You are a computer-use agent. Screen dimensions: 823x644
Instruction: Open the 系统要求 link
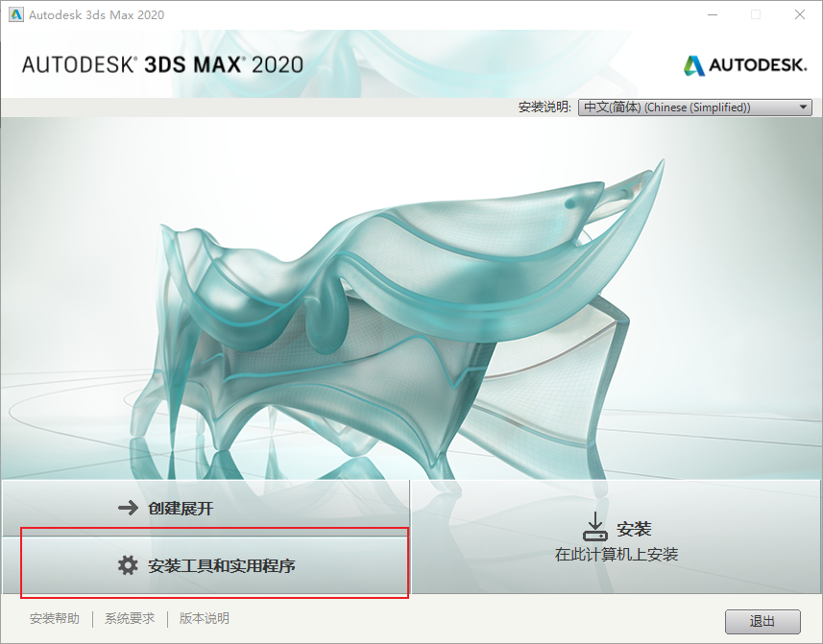(130, 618)
